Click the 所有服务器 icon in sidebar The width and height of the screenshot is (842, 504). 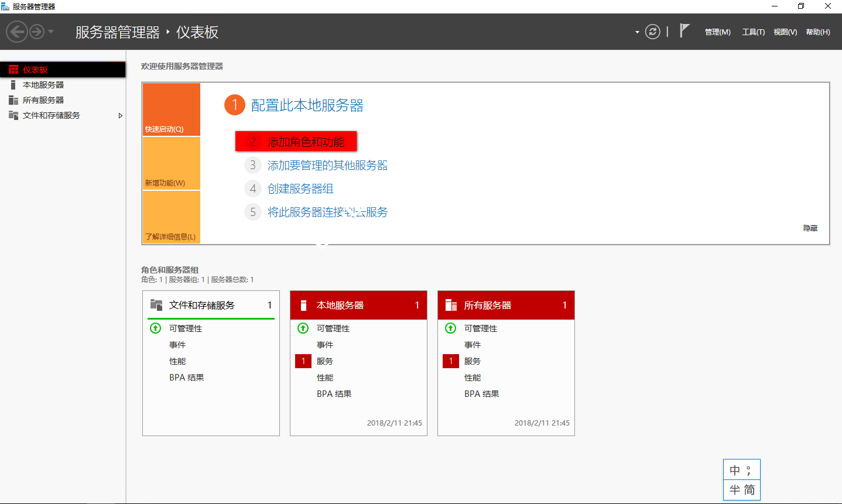13,100
